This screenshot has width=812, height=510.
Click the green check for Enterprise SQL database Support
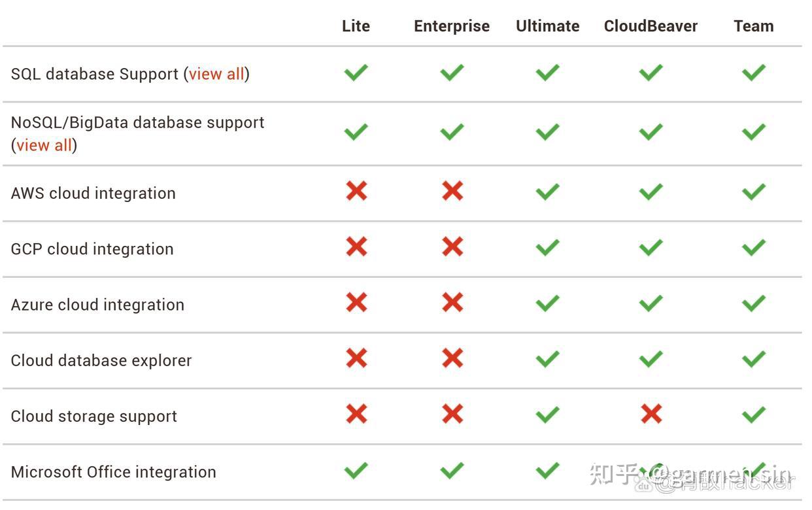tap(452, 72)
